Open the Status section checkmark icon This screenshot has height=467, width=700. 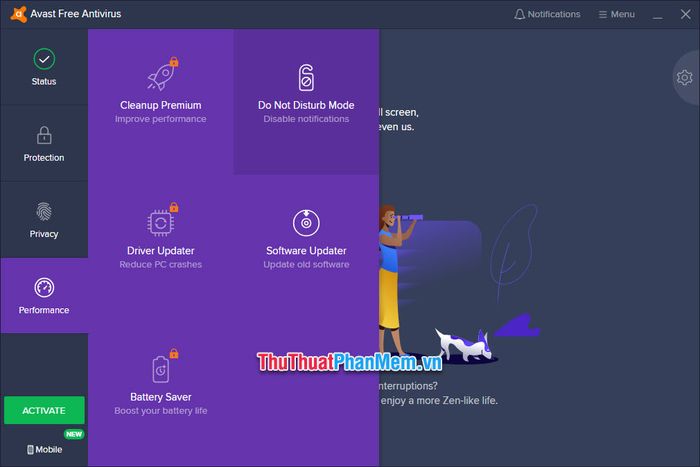pyautogui.click(x=44, y=59)
